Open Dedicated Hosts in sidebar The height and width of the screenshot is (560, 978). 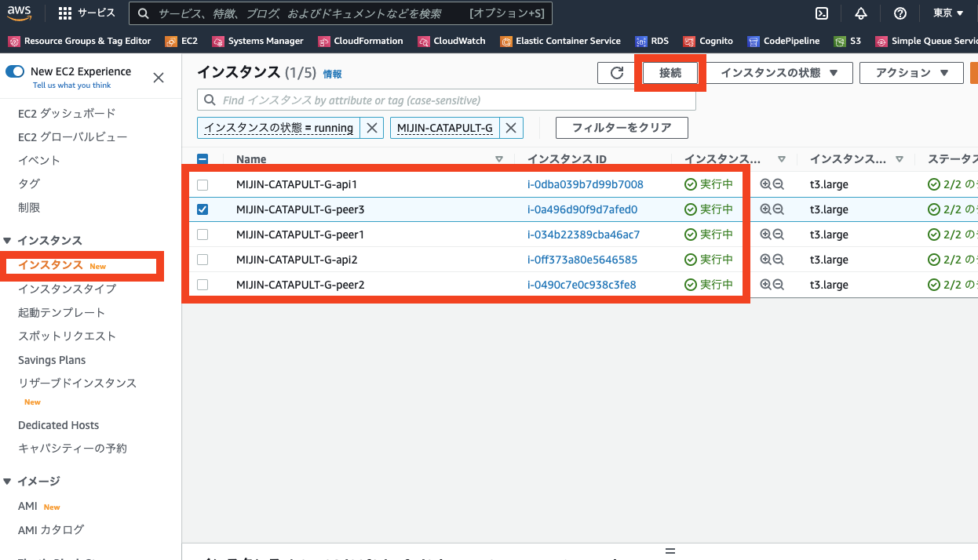[59, 426]
